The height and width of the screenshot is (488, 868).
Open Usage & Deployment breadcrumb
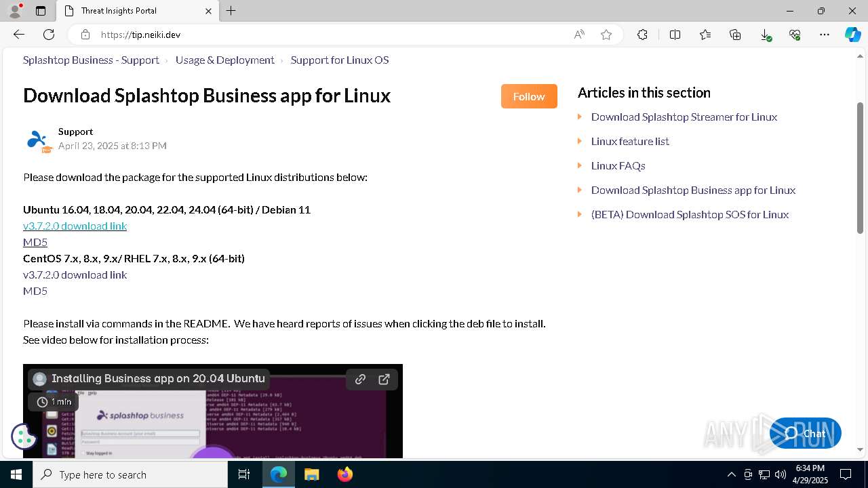coord(224,60)
